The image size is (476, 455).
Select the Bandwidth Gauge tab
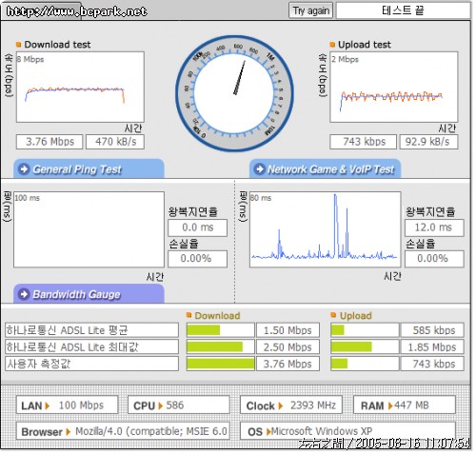tap(89, 294)
